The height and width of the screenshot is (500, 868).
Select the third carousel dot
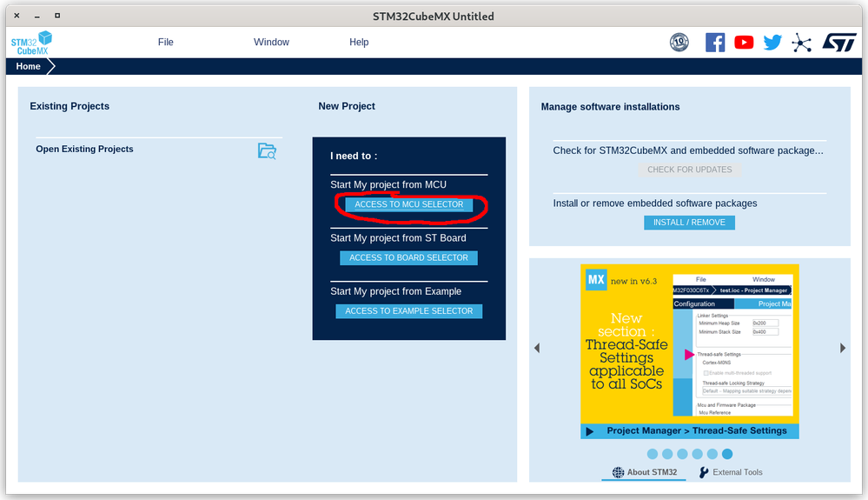pos(683,454)
